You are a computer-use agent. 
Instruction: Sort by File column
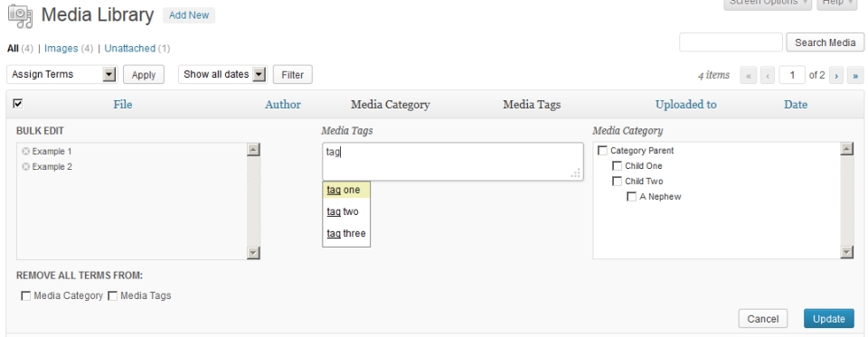[122, 105]
